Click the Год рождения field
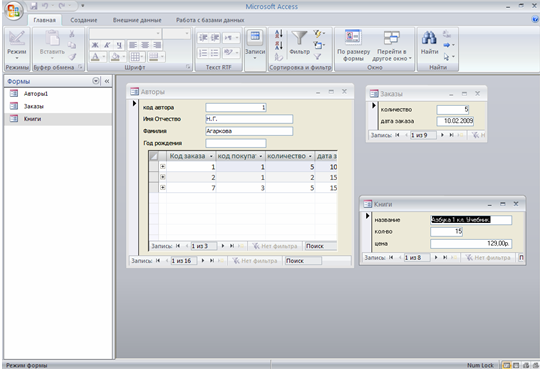Screen dimensions: 540x371 coord(236,143)
